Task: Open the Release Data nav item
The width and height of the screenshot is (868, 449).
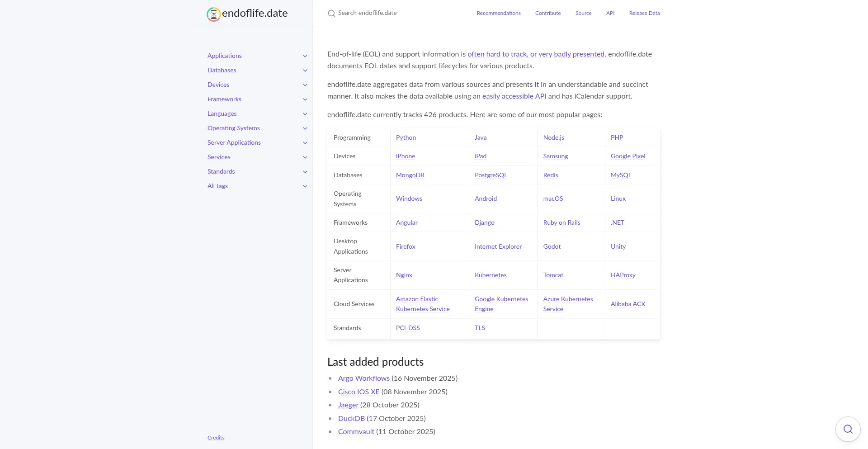Action: [x=644, y=13]
